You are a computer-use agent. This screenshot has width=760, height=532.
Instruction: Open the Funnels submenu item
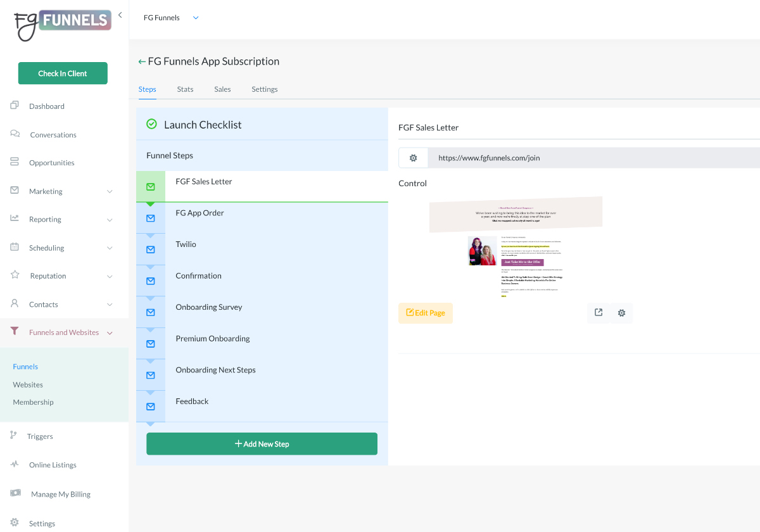[25, 367]
